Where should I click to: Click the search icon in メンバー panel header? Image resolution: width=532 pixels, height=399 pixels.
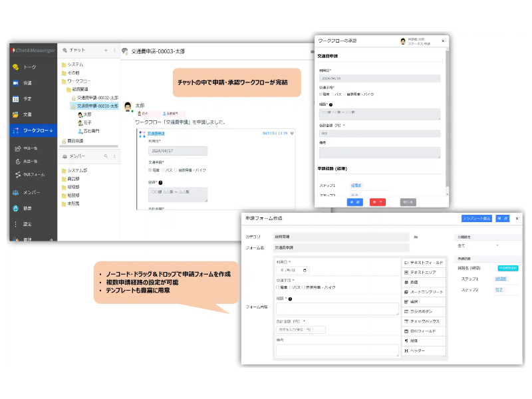tap(106, 156)
